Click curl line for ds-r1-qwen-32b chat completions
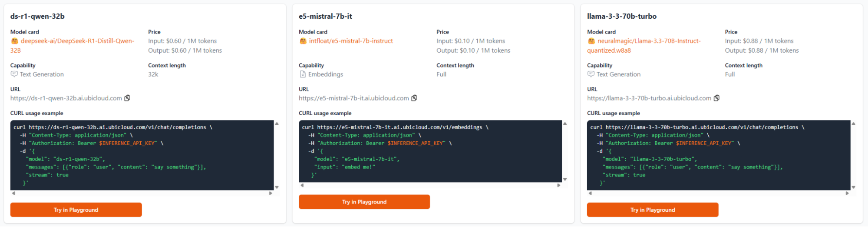The width and height of the screenshot is (868, 227). click(x=113, y=127)
